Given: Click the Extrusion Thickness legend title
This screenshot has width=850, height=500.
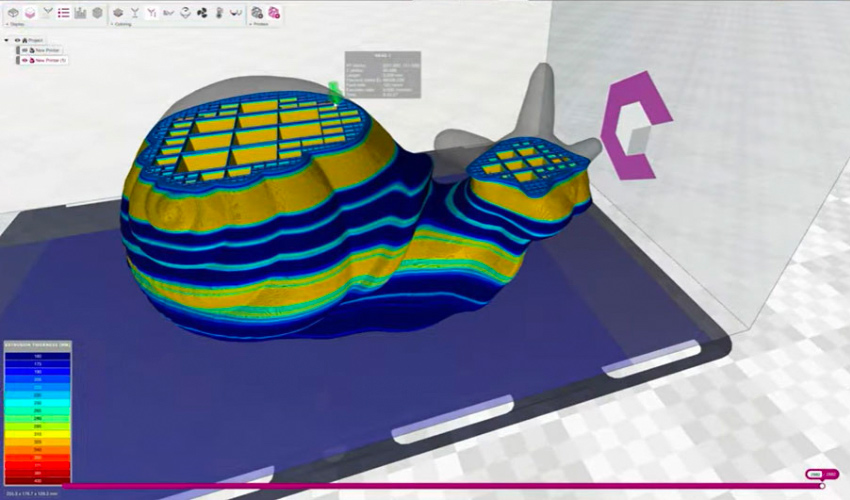Looking at the screenshot, I should pos(37,345).
